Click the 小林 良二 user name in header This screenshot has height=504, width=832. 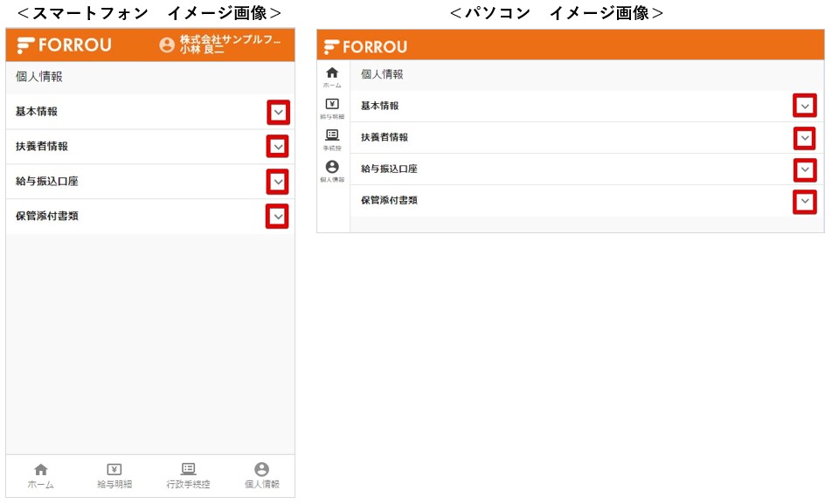click(202, 49)
